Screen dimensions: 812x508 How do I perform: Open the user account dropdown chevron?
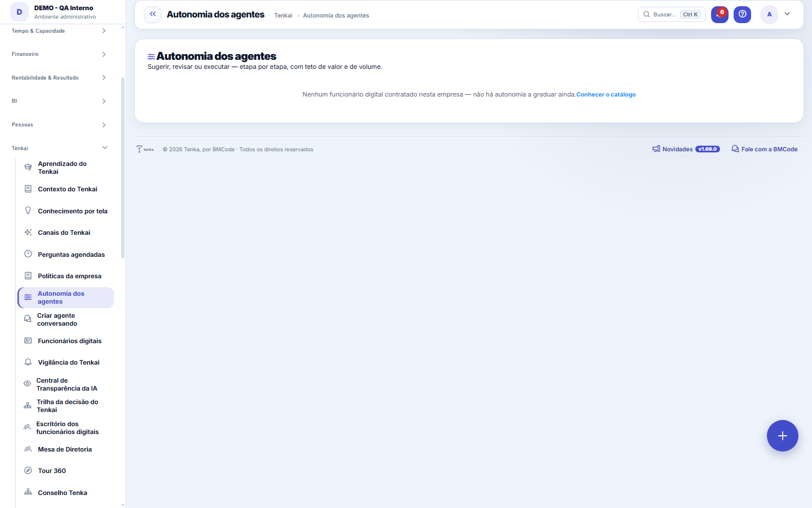click(x=787, y=14)
